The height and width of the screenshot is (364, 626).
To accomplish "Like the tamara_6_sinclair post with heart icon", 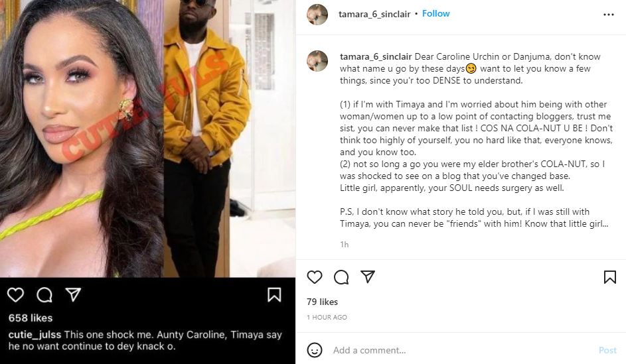I will click(x=315, y=277).
